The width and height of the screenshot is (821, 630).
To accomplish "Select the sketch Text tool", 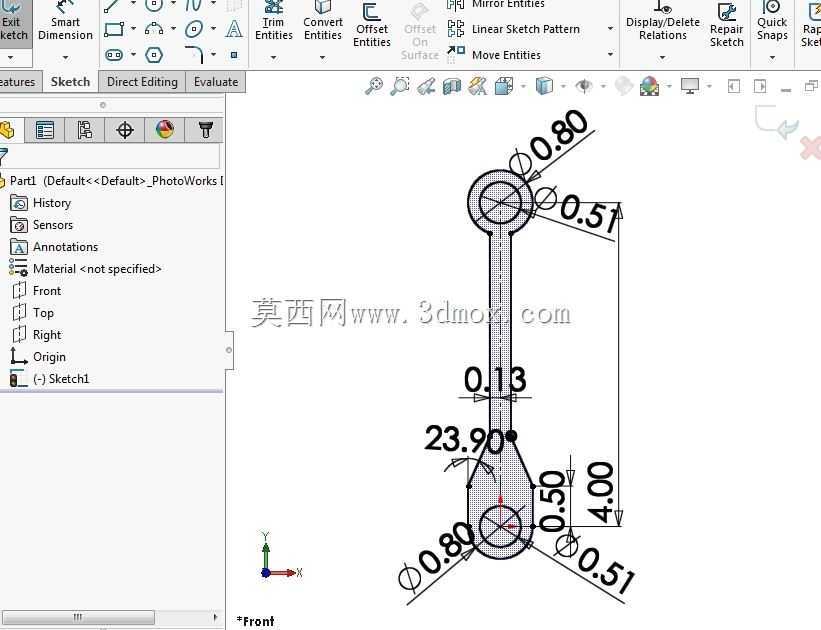I will [234, 29].
